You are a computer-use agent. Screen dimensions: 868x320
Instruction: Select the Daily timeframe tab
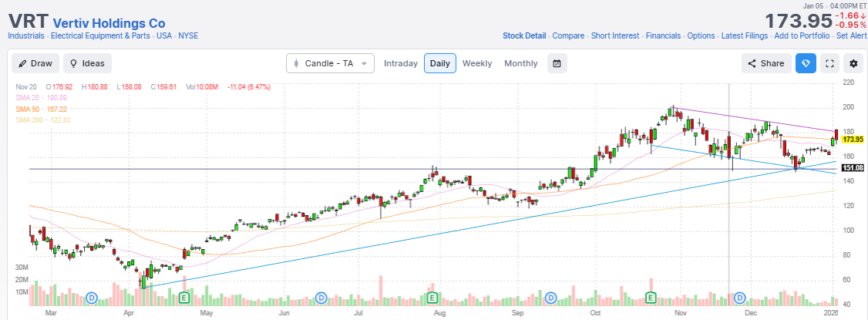[440, 63]
